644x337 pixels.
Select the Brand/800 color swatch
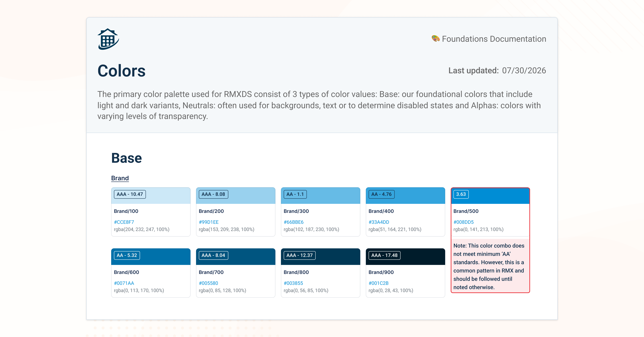[321, 257]
